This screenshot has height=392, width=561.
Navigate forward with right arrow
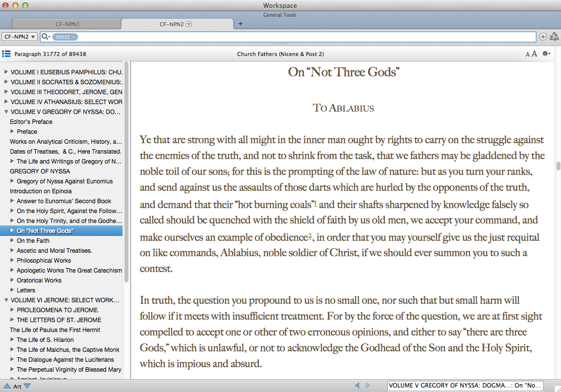coord(368,386)
